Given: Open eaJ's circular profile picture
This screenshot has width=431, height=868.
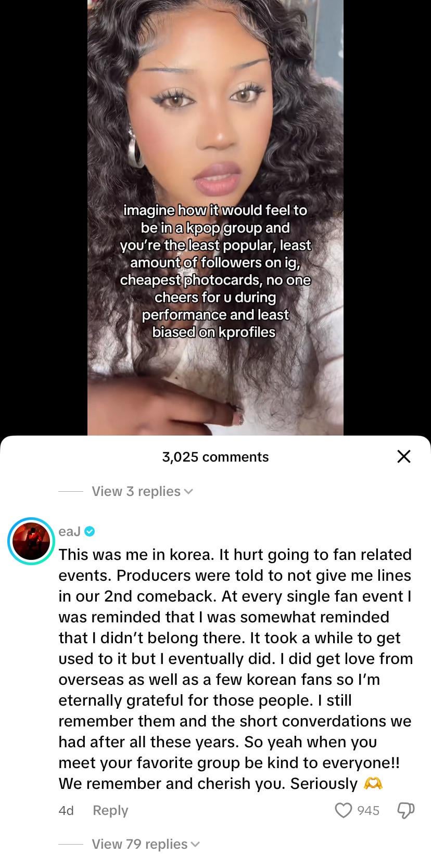Looking at the screenshot, I should (x=32, y=541).
